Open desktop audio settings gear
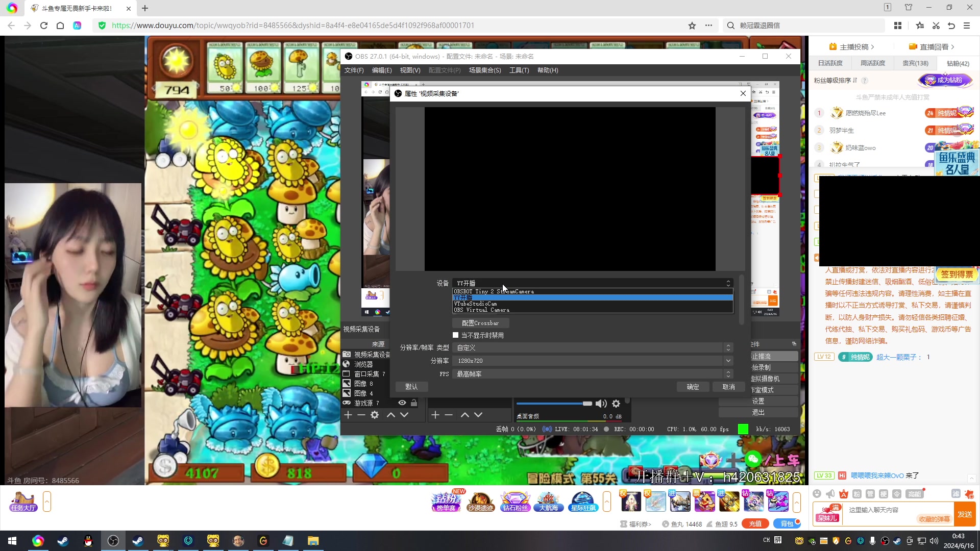This screenshot has height=551, width=980. pos(616,404)
